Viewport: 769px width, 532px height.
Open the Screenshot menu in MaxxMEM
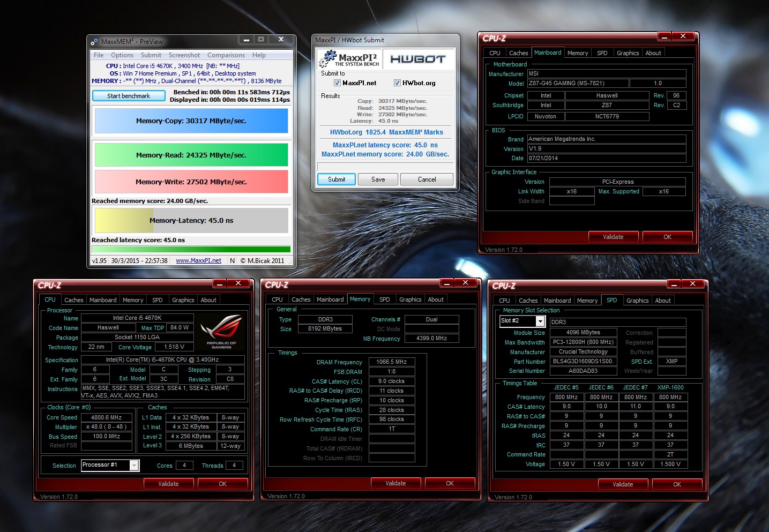pyautogui.click(x=184, y=55)
